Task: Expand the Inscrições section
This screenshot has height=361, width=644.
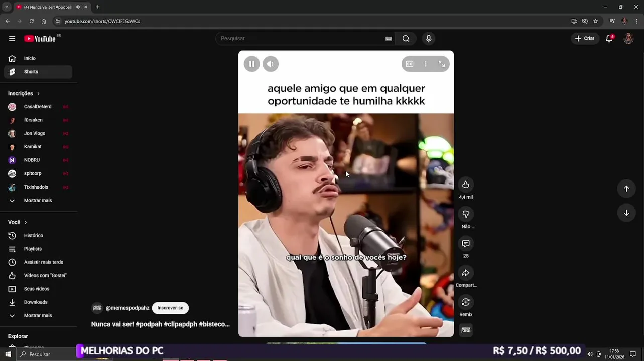Action: 24,93
